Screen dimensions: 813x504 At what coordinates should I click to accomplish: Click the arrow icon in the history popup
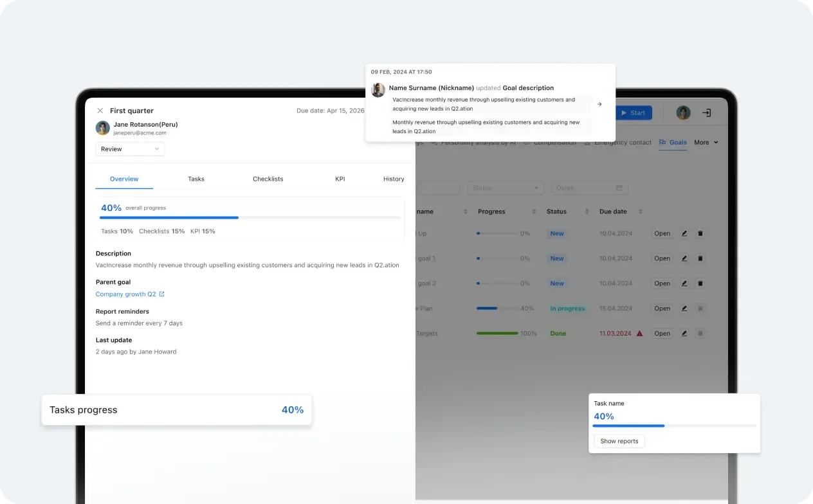pyautogui.click(x=599, y=104)
